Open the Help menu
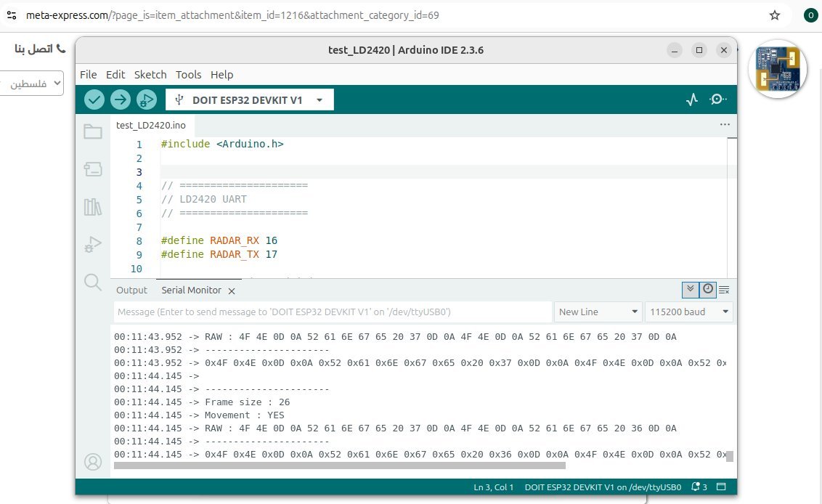822x504 pixels. 221,75
